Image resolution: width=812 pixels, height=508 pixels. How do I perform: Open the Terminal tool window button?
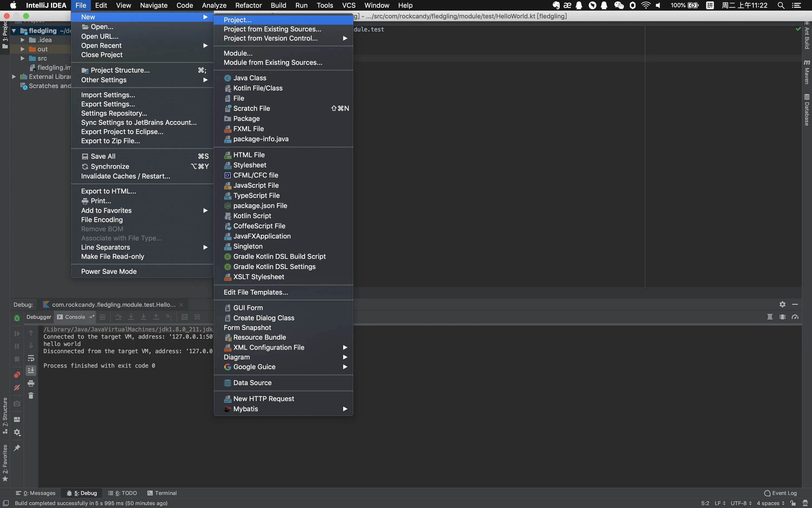tap(162, 493)
